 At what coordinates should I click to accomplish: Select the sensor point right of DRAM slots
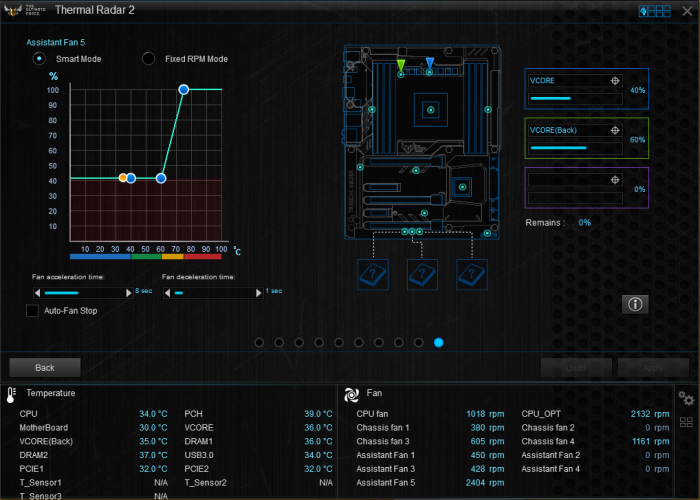[x=488, y=109]
